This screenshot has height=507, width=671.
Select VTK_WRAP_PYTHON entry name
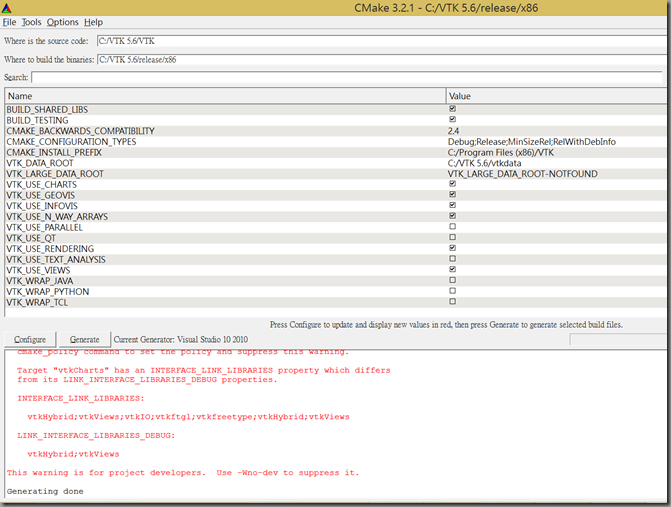[x=48, y=291]
